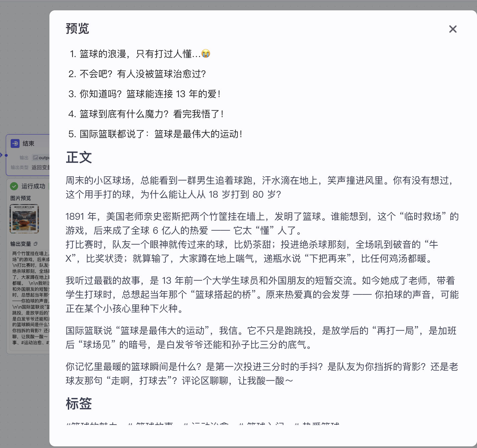Screen dimensions: 477x448
Task: Click the 图片预览 label in the background panel
Action: 21,198
